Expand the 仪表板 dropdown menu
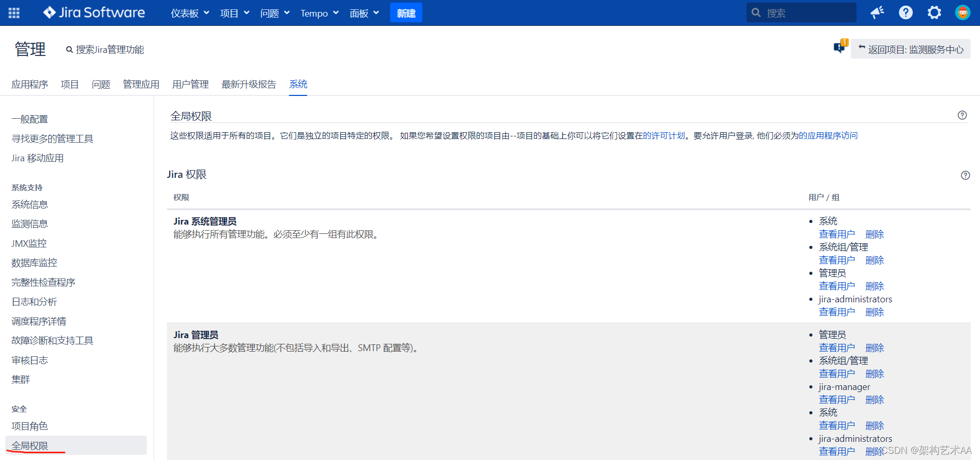 [190, 13]
